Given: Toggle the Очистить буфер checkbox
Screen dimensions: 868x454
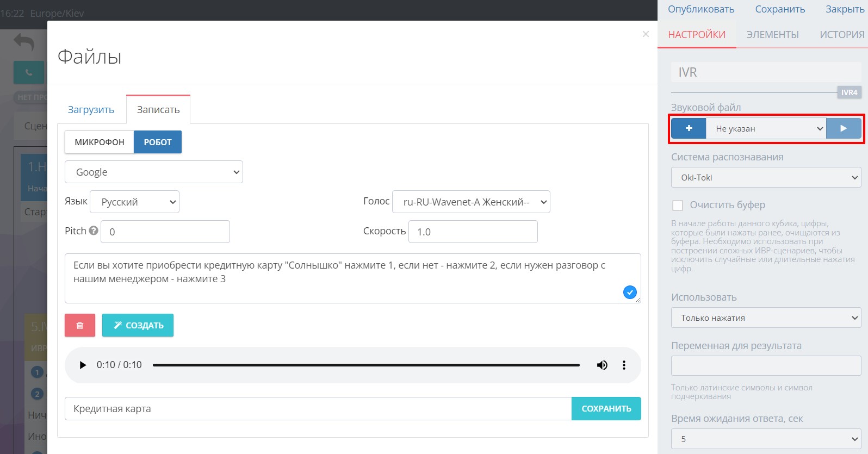Looking at the screenshot, I should (x=678, y=205).
